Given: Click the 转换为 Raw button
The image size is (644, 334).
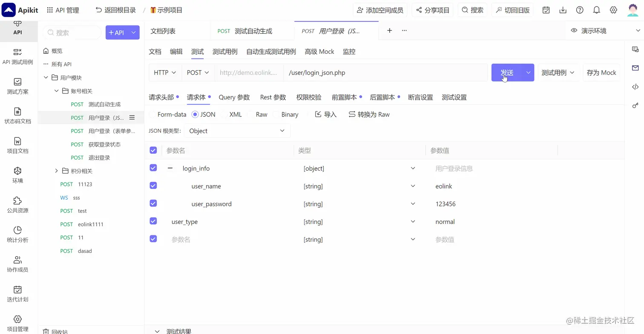Looking at the screenshot, I should click(x=369, y=114).
